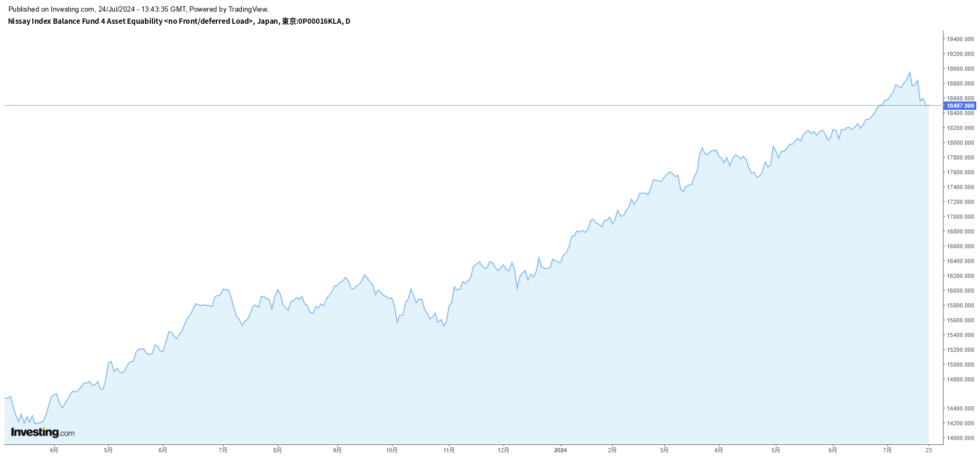980x457 pixels.
Task: Click the 2月 label on time axis
Action: [x=612, y=450]
